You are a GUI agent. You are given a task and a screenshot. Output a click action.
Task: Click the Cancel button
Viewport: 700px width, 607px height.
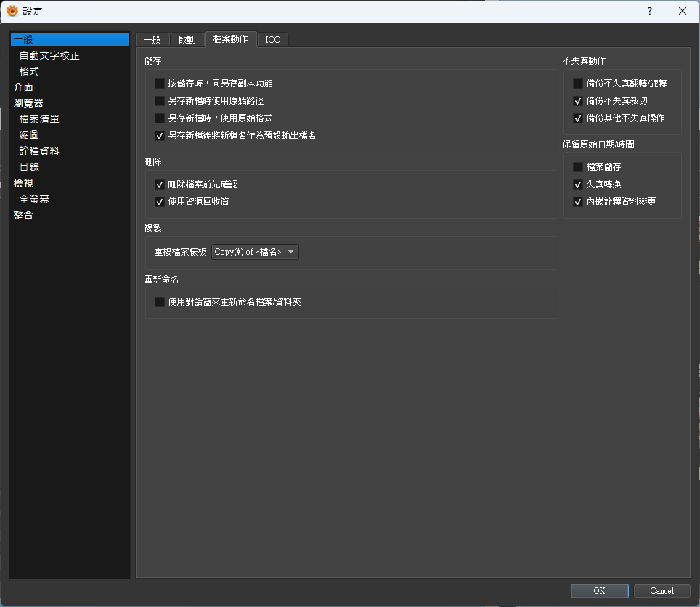[x=662, y=591]
